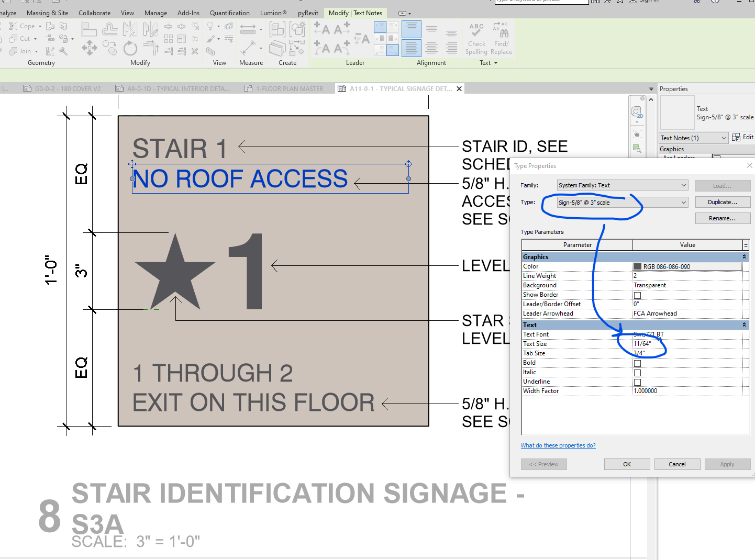This screenshot has width=755, height=560.
Task: Check the Show Border parameter
Action: (x=637, y=295)
